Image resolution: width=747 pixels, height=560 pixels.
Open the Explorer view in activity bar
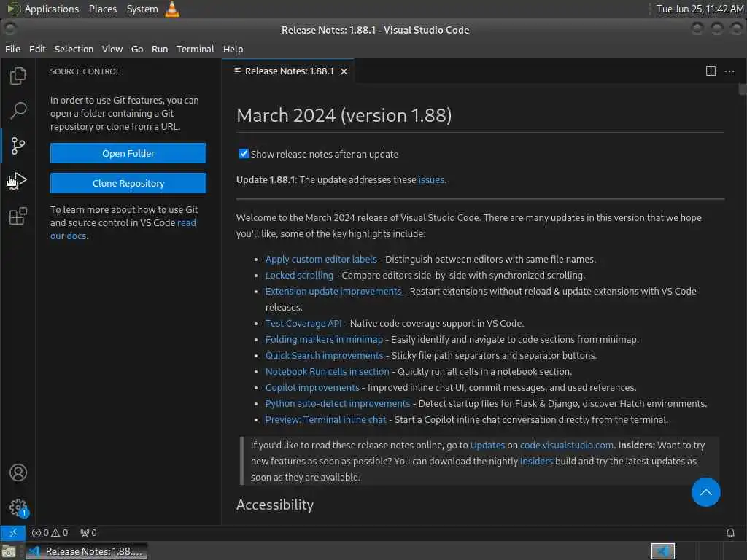(x=18, y=76)
